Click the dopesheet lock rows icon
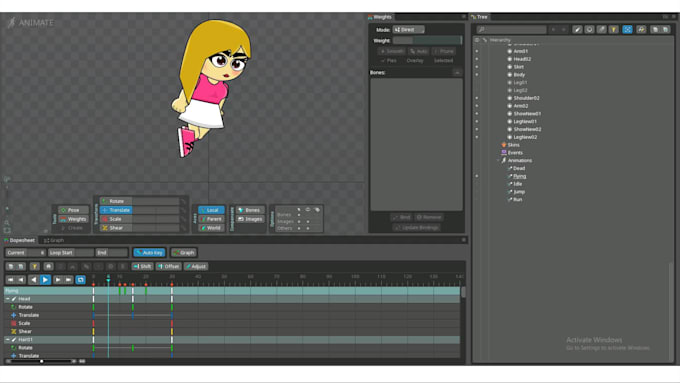The width and height of the screenshot is (680, 383). pyautogui.click(x=48, y=266)
